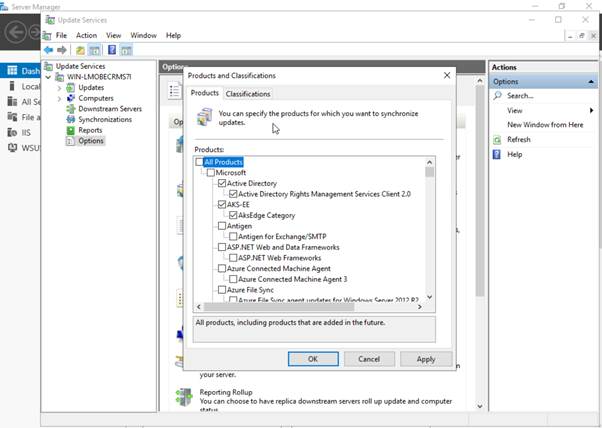Check the ASP.NET Web Frameworks checkbox
The image size is (602, 428).
click(233, 258)
